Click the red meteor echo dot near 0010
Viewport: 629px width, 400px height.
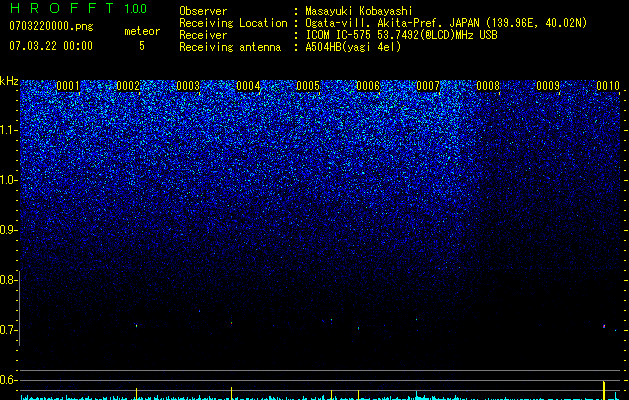(604, 326)
